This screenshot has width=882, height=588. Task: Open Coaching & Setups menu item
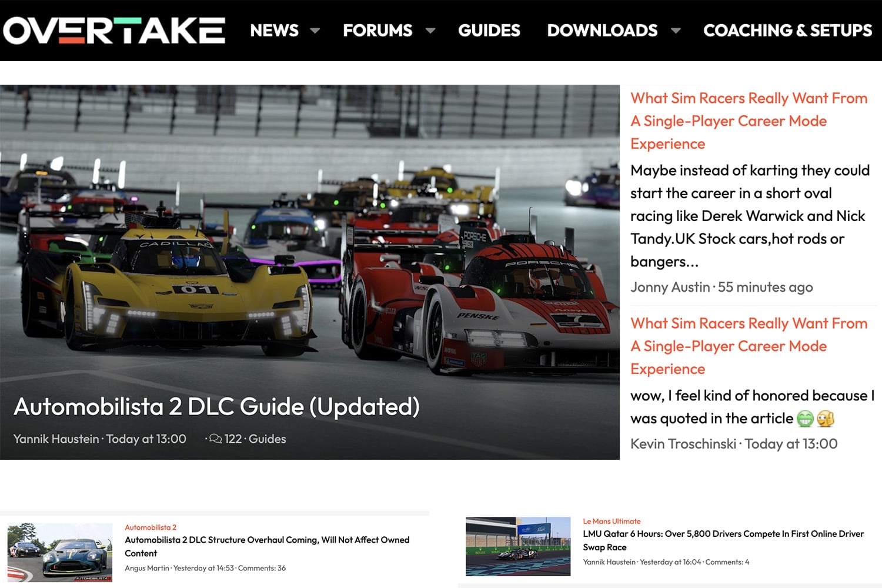click(787, 31)
